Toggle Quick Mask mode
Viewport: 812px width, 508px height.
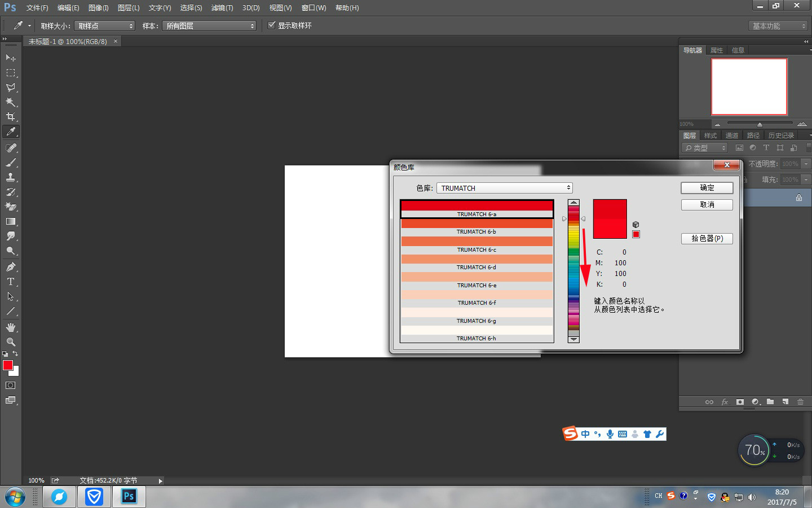tap(11, 386)
